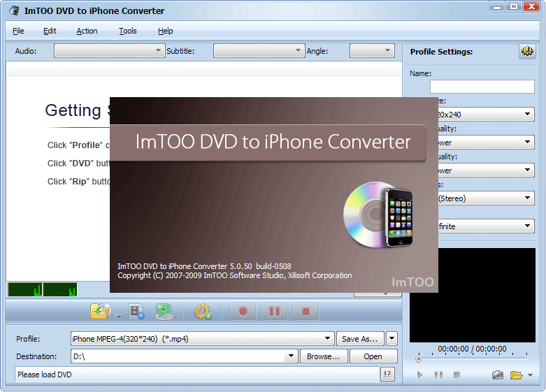Click the remove film clip icon
This screenshot has width=546, height=392.
click(137, 312)
